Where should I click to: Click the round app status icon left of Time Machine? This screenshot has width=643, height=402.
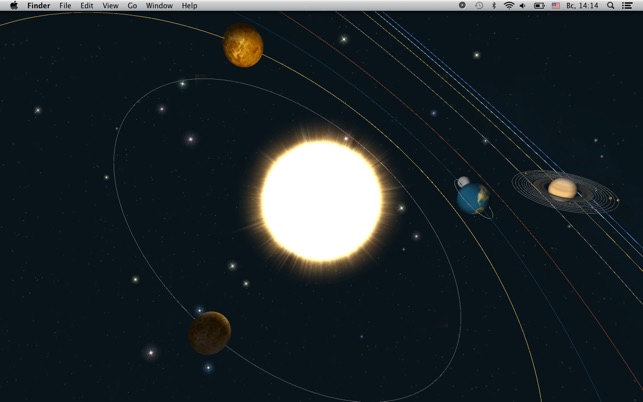click(x=462, y=6)
